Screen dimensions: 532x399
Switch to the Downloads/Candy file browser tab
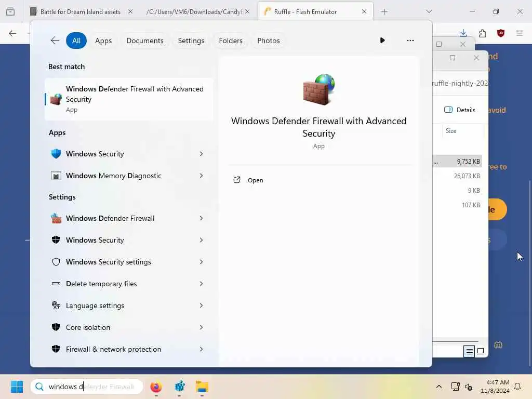[194, 11]
